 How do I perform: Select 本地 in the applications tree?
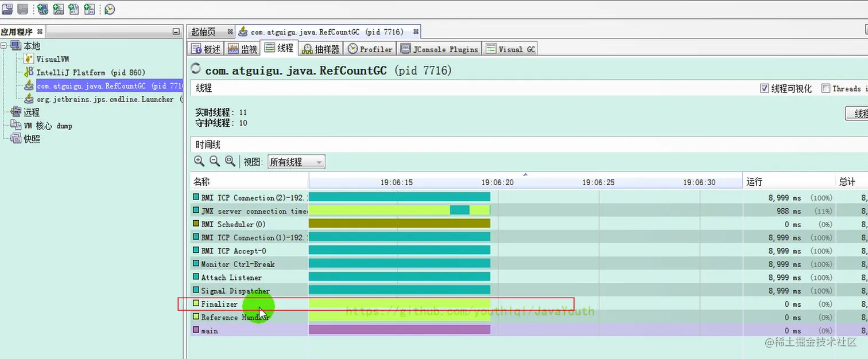[x=32, y=46]
